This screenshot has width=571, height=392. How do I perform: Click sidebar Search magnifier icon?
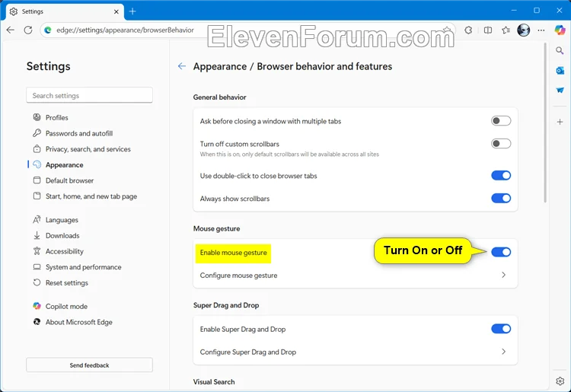[x=560, y=50]
